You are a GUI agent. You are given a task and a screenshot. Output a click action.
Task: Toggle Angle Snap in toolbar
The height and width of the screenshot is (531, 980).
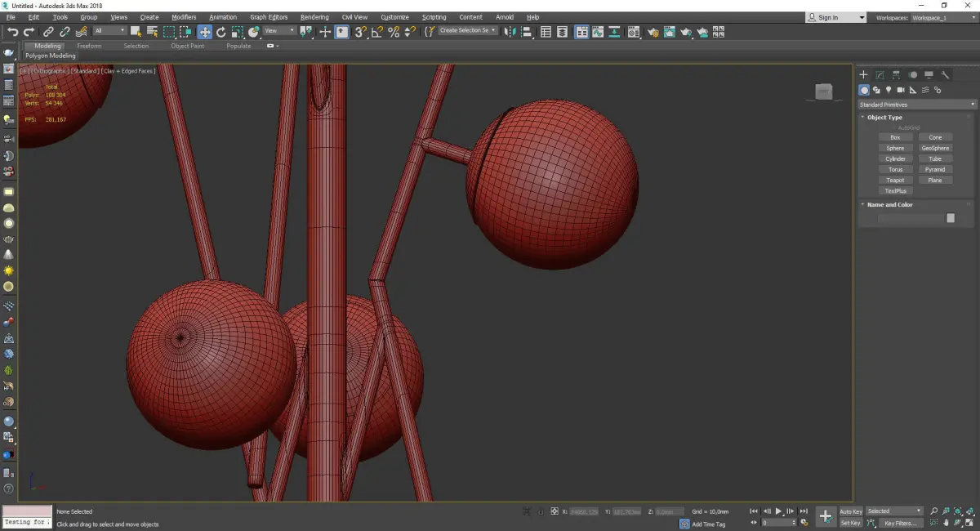pos(376,32)
